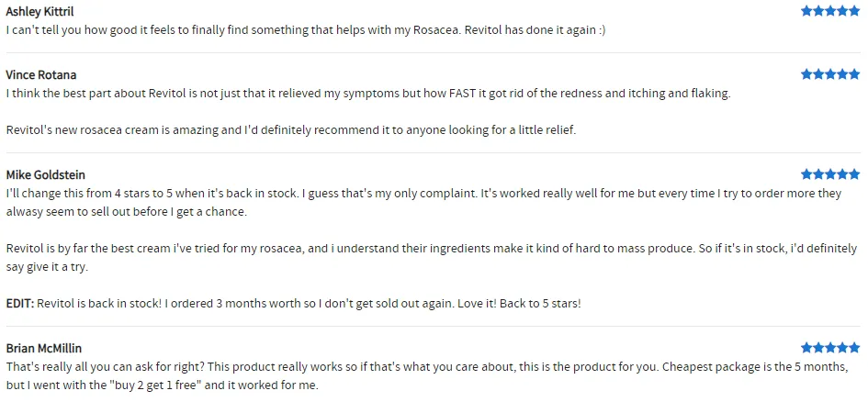Click Mike Goldstein's five-star rating

[x=830, y=174]
